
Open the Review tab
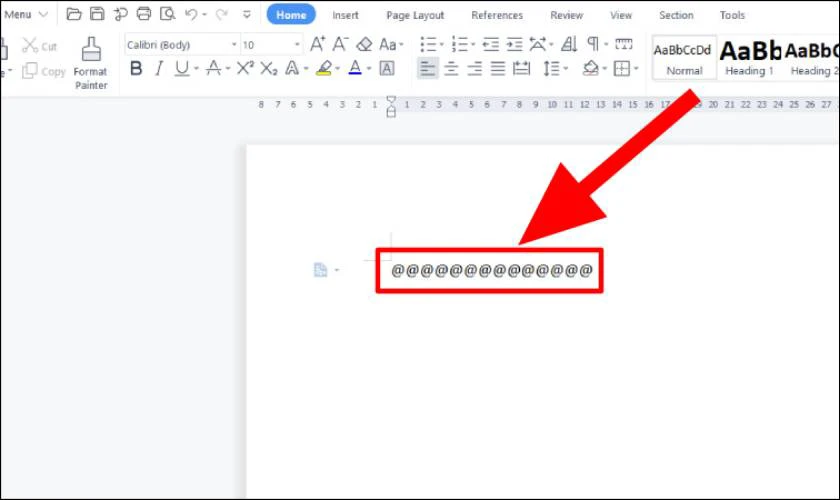click(566, 16)
